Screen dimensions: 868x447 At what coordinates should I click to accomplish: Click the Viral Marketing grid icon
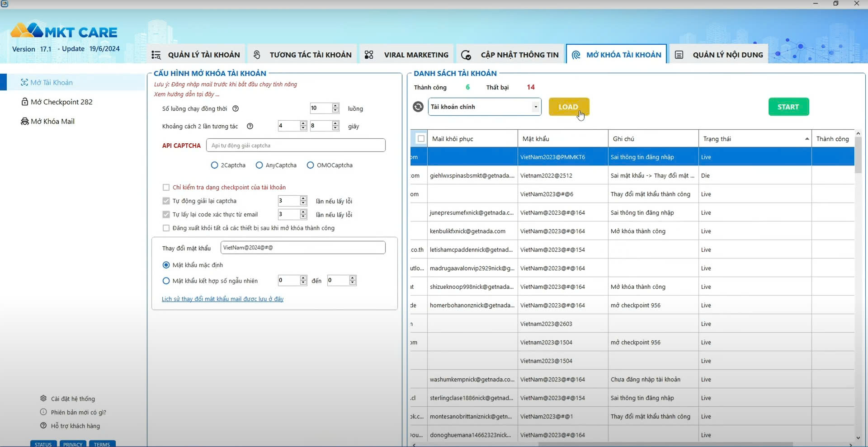point(369,55)
